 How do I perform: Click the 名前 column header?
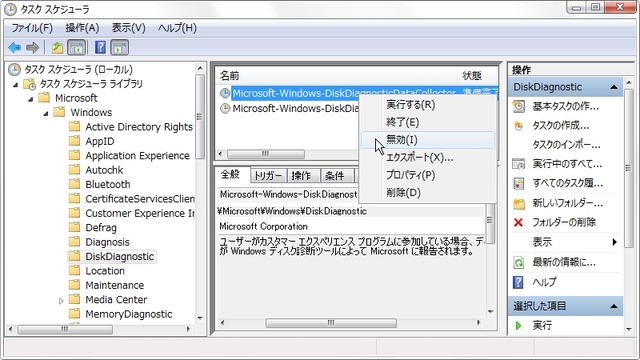click(336, 76)
